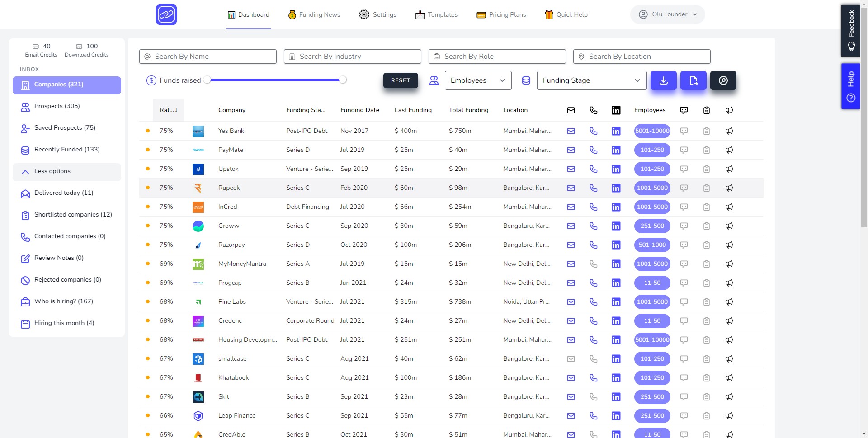
Task: Open Quick Help tab
Action: coord(566,15)
